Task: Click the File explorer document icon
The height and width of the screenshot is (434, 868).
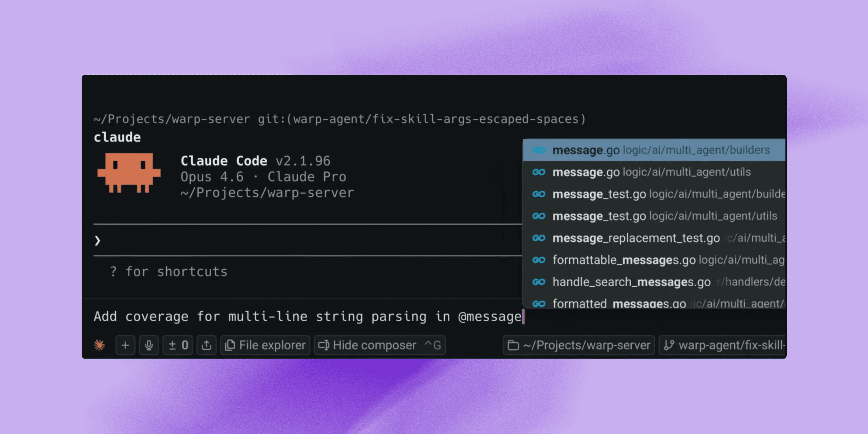Action: [x=231, y=345]
